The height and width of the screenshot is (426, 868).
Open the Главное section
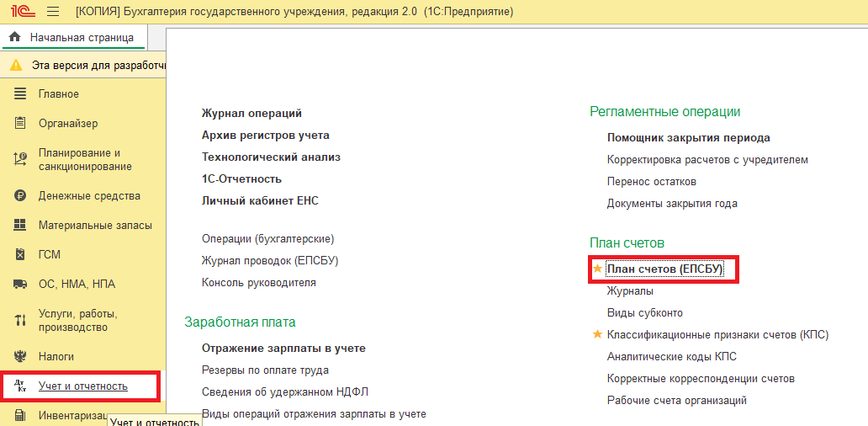[59, 93]
